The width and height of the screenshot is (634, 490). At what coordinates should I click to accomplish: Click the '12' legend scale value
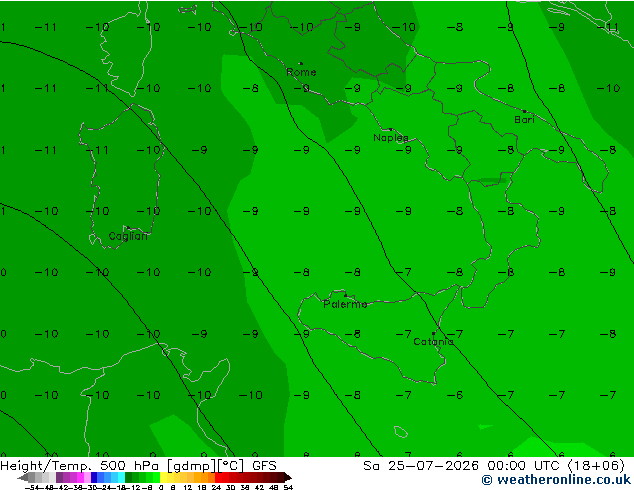click(188, 487)
